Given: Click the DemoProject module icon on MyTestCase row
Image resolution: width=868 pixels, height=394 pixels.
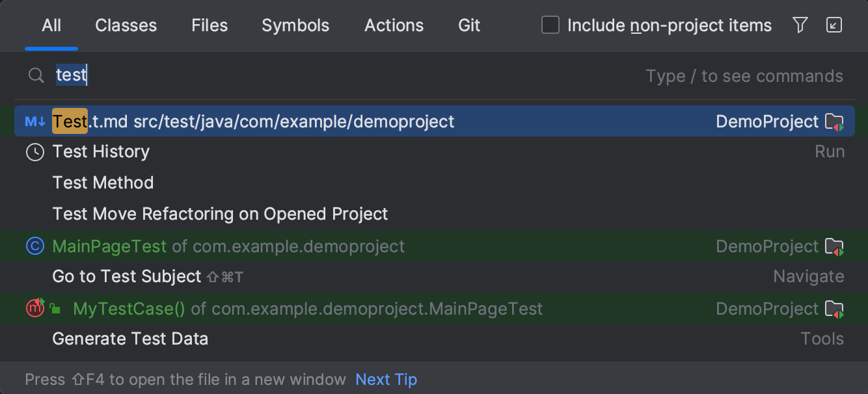Looking at the screenshot, I should 834,309.
